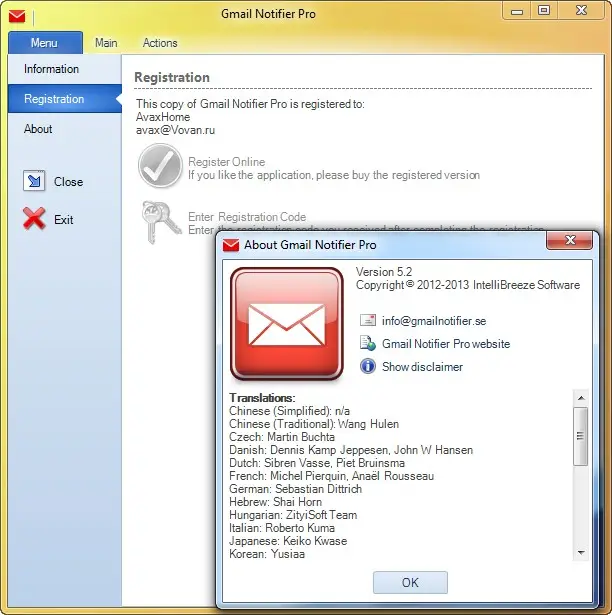Open the info@gmailnotifier.se email link

[x=434, y=321]
